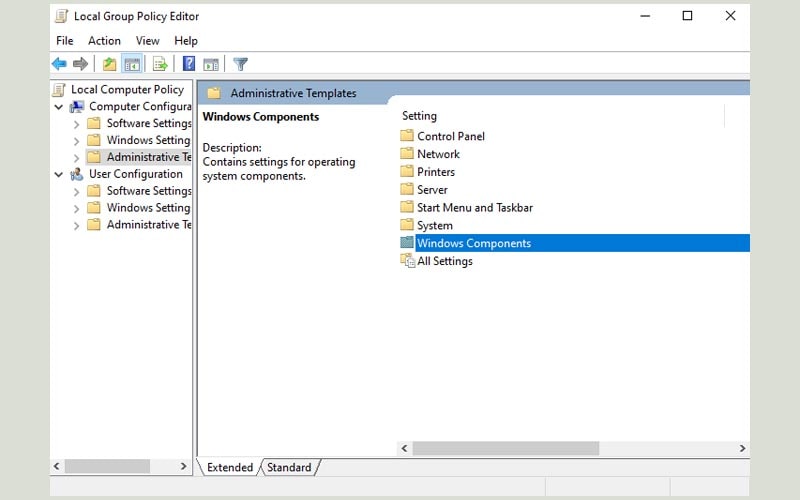
Task: Open Help via the question mark icon
Action: pos(189,63)
